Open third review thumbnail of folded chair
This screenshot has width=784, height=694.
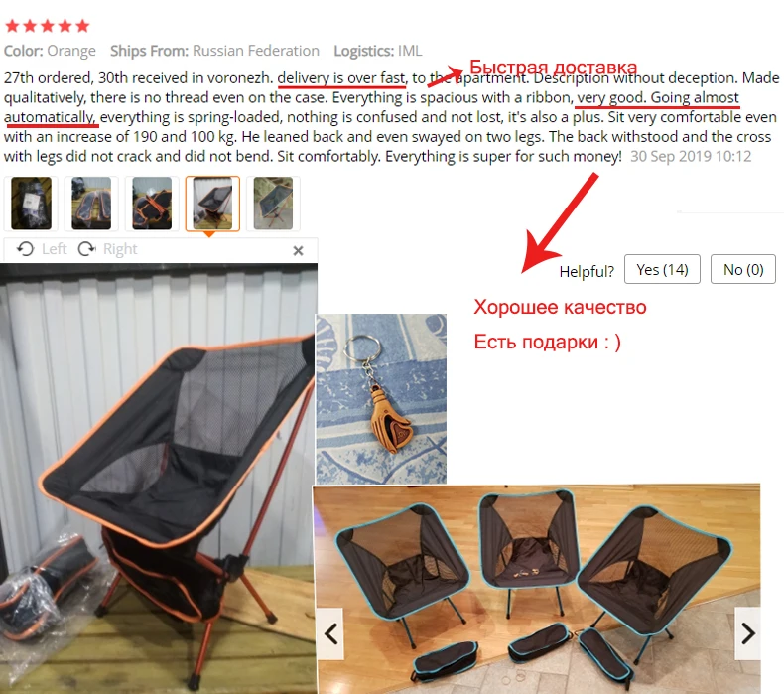coord(152,204)
